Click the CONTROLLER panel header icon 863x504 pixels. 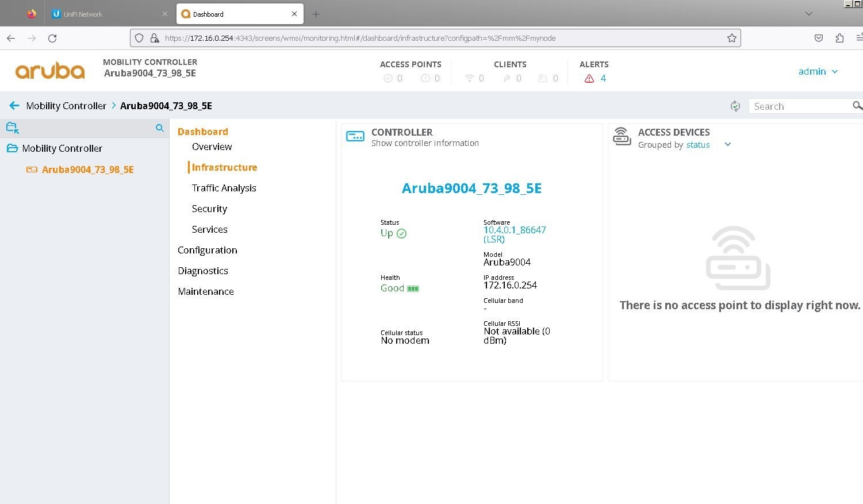pos(355,137)
